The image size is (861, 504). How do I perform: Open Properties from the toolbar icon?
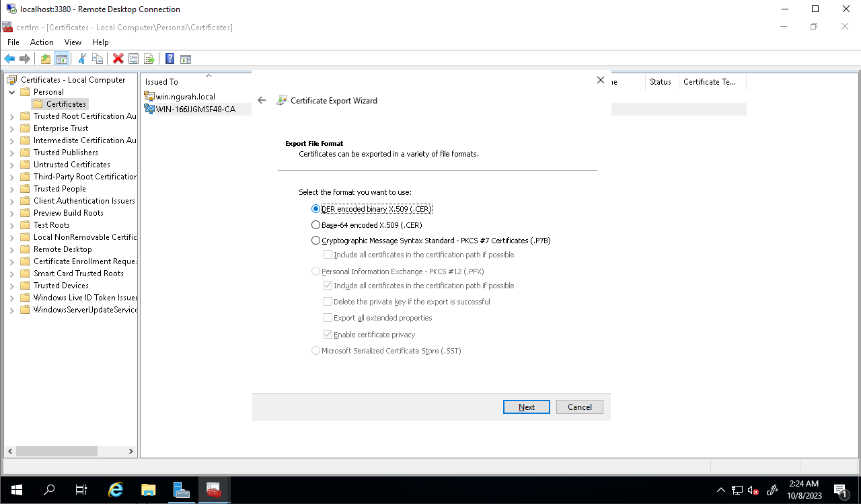134,58
